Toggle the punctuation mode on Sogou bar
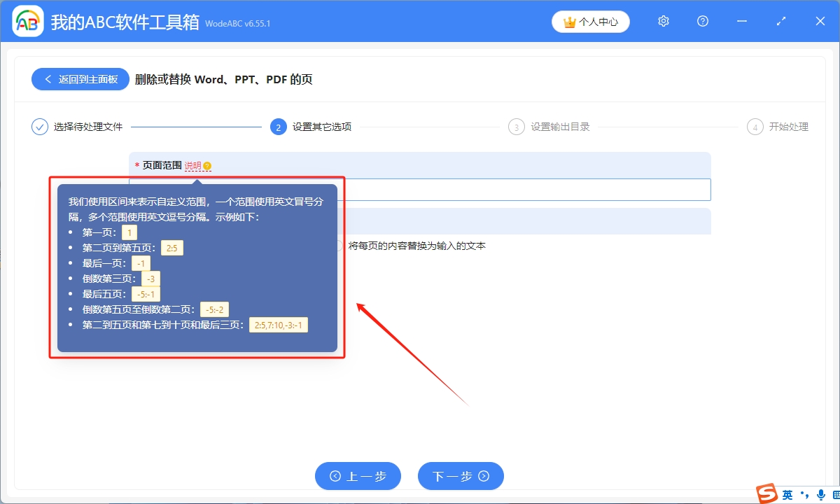This screenshot has width=840, height=504. coord(803,494)
